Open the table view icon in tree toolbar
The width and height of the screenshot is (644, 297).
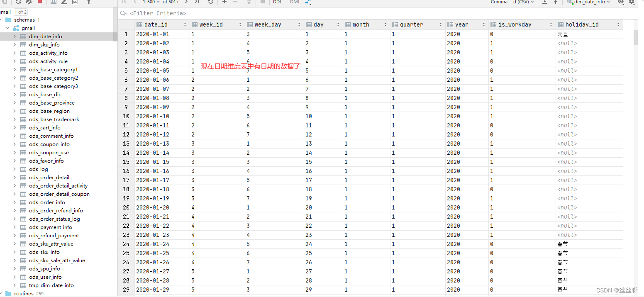click(54, 2)
